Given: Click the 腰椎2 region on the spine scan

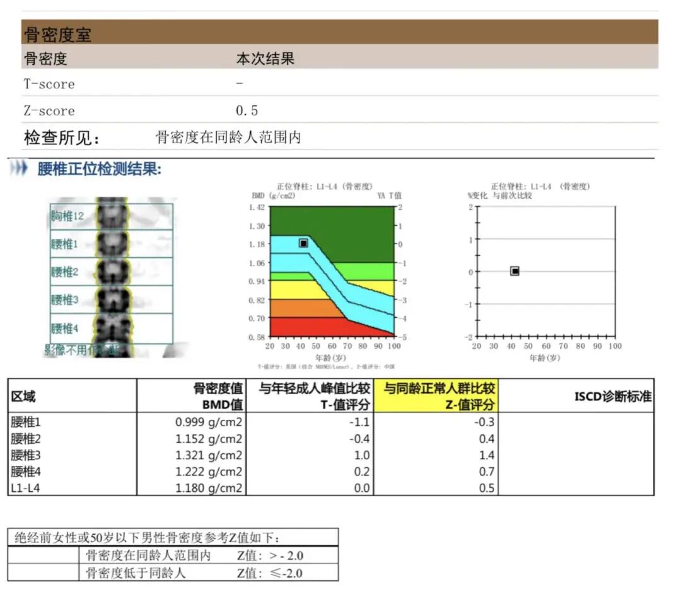Looking at the screenshot, I should (112, 272).
